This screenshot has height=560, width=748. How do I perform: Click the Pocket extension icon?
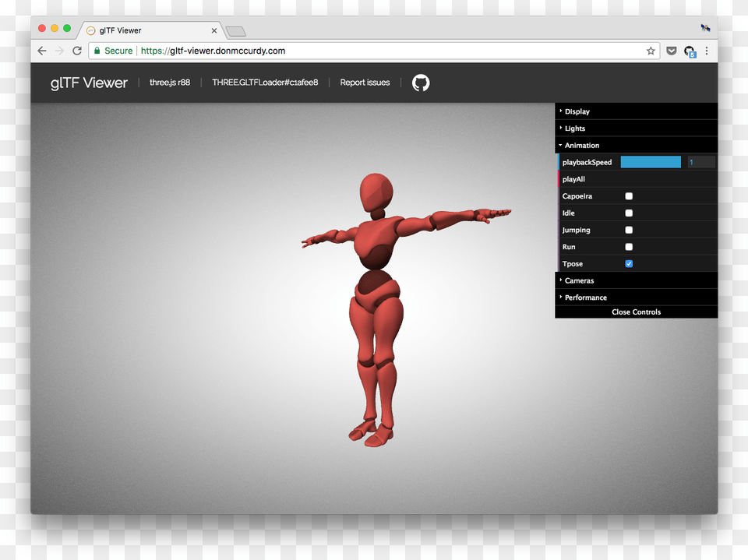[x=671, y=51]
